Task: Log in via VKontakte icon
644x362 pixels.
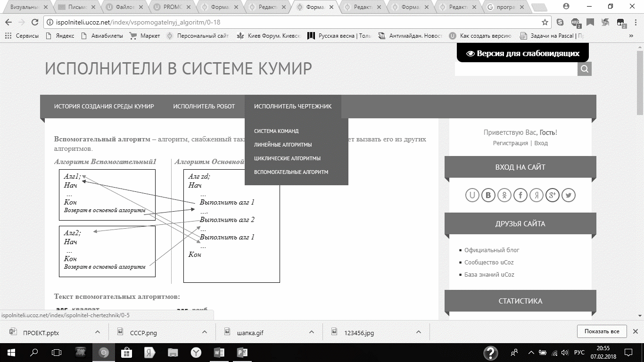Action: 488,195
